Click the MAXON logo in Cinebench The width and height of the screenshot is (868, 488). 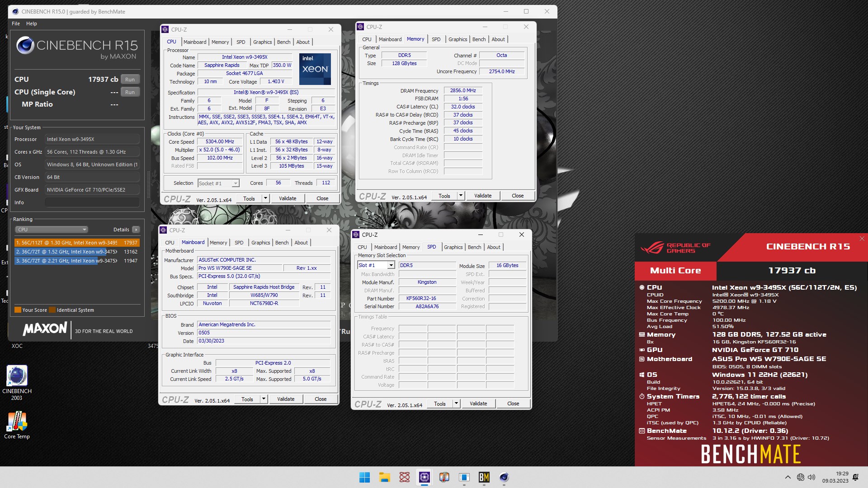tap(45, 328)
